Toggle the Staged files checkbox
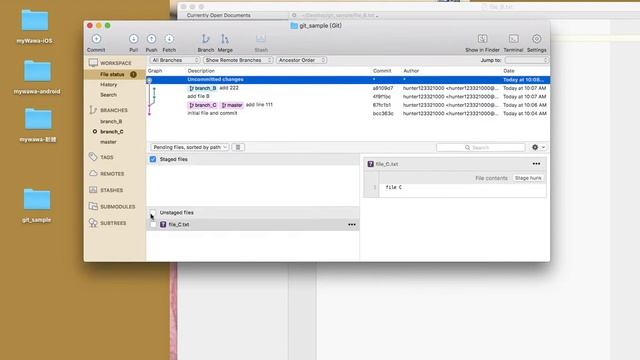Image resolution: width=640 pixels, height=360 pixels. click(153, 159)
